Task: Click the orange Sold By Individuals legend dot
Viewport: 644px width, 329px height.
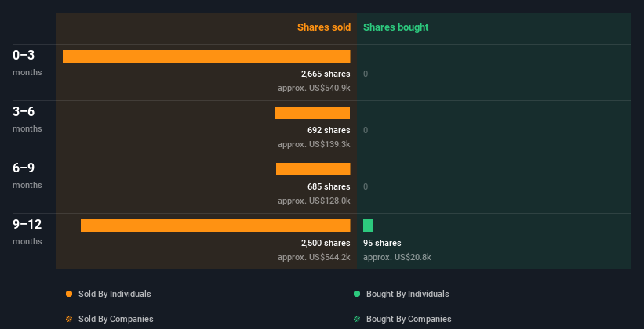Action: pos(69,294)
